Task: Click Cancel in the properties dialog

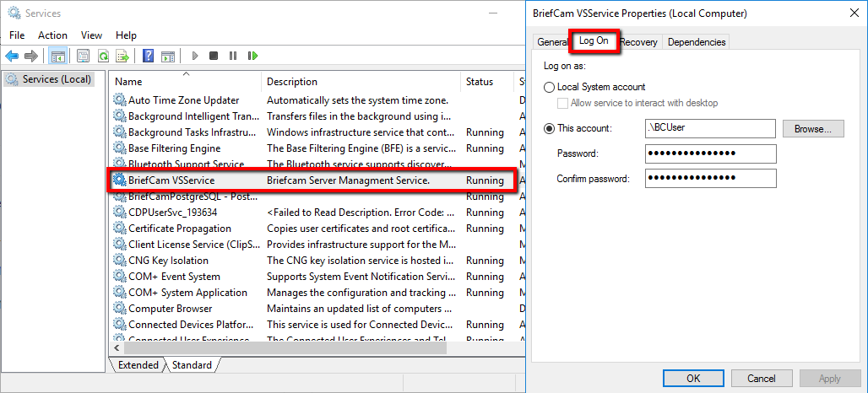Action: [x=761, y=379]
